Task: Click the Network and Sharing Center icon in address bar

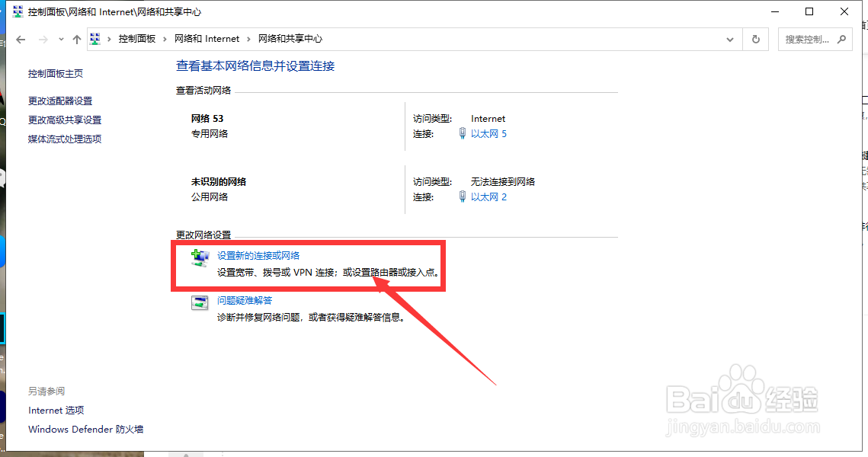Action: [94, 38]
